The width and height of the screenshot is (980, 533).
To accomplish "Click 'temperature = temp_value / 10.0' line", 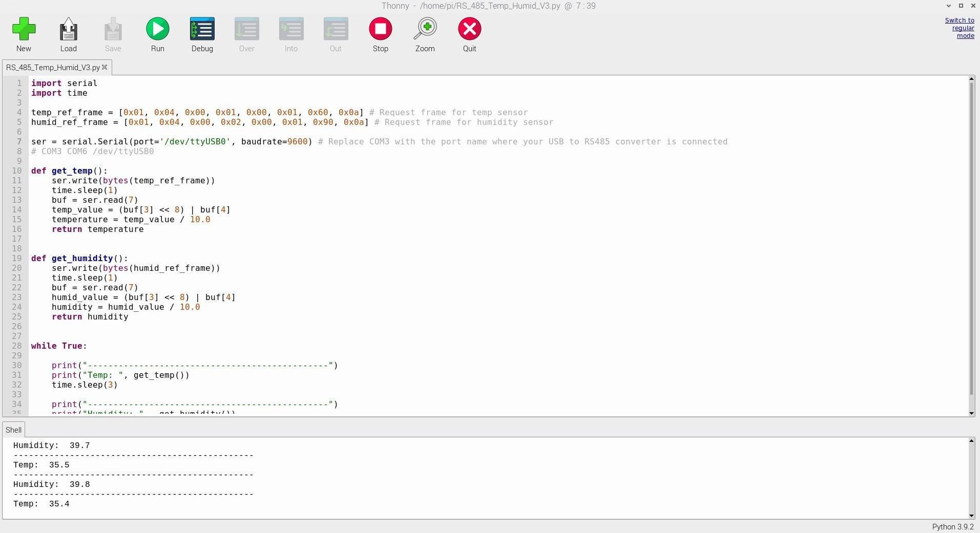I will (131, 219).
